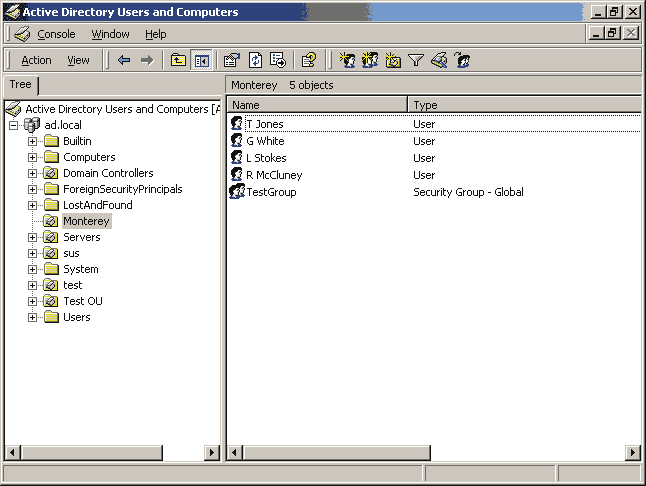
Task: Click the Back arrow toolbar icon
Action: pos(124,60)
